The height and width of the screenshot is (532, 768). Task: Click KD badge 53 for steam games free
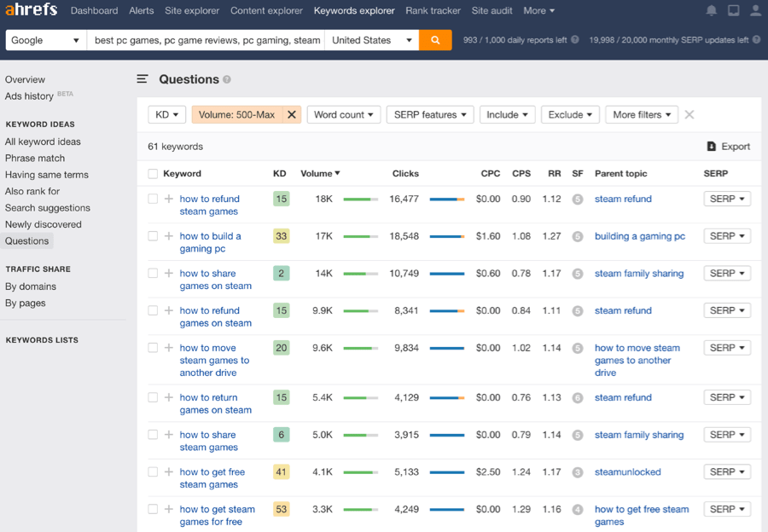281,509
